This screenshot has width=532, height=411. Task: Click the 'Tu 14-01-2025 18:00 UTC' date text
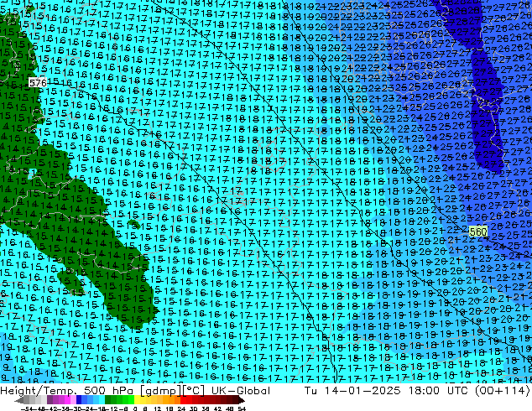(x=387, y=391)
